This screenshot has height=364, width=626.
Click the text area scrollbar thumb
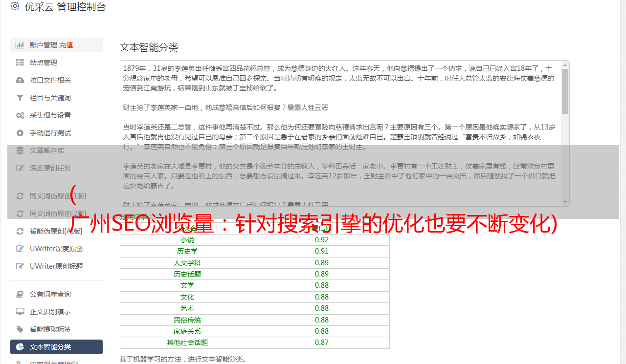coord(565,91)
